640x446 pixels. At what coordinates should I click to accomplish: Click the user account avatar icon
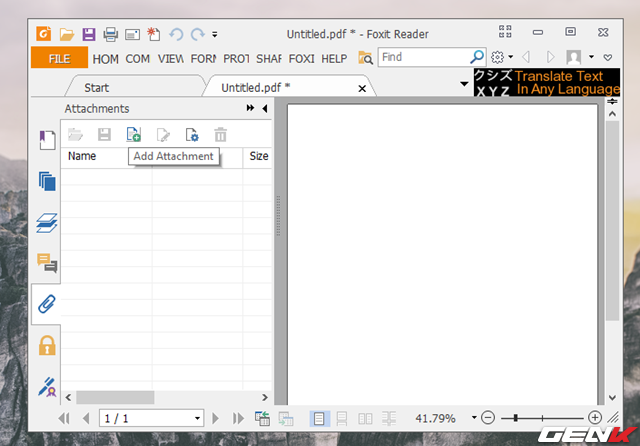tap(573, 57)
